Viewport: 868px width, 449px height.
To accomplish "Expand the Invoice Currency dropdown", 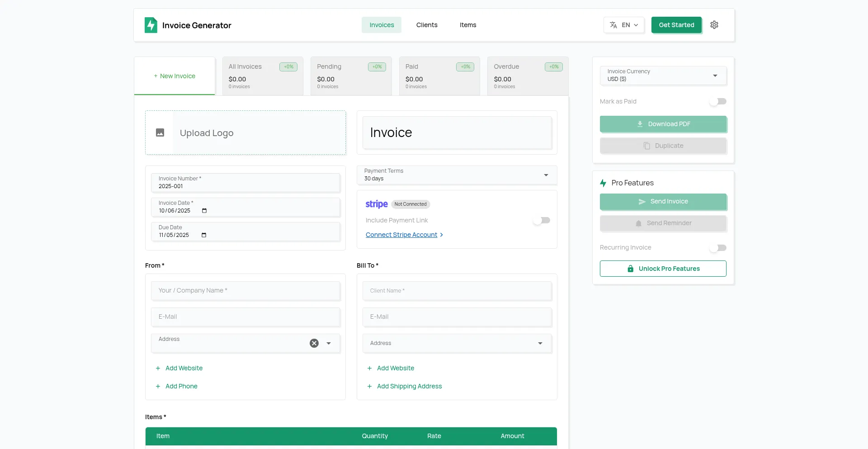I will [x=715, y=76].
